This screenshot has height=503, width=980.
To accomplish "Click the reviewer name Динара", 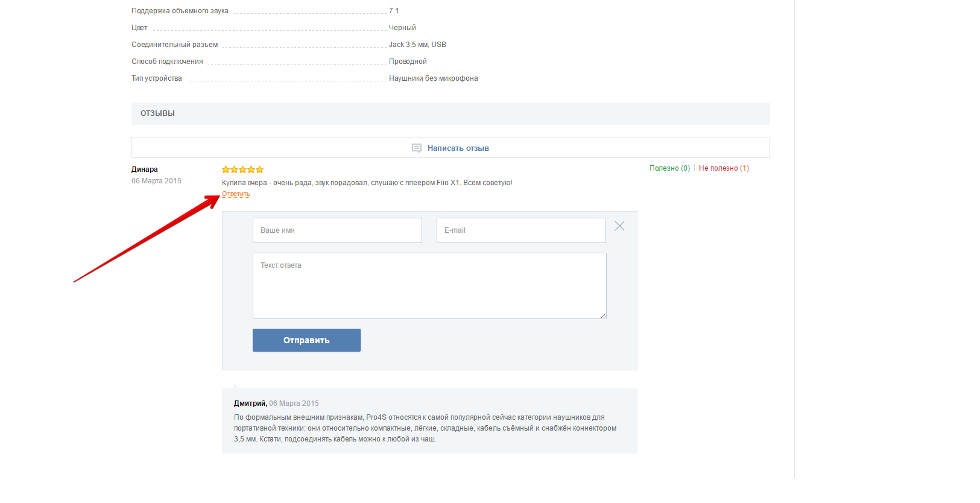I will pos(145,169).
